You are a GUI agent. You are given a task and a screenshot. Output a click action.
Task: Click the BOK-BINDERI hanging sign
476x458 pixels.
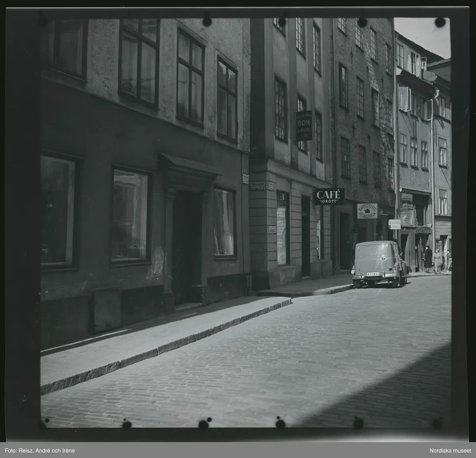tap(304, 126)
